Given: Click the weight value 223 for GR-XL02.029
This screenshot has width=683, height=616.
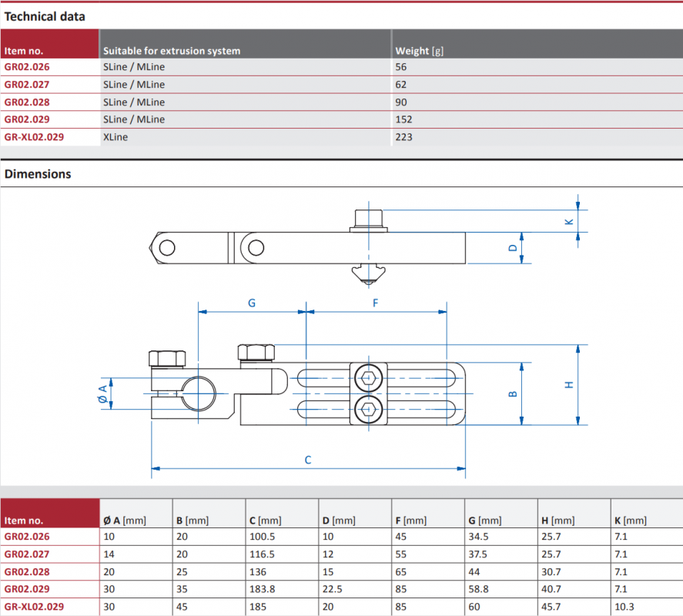Looking at the screenshot, I should 403,137.
